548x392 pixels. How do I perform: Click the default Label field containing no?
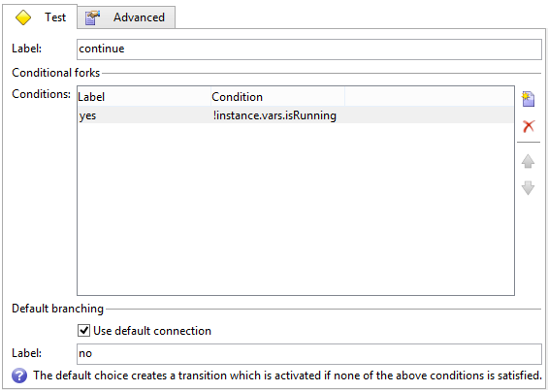[309, 354]
